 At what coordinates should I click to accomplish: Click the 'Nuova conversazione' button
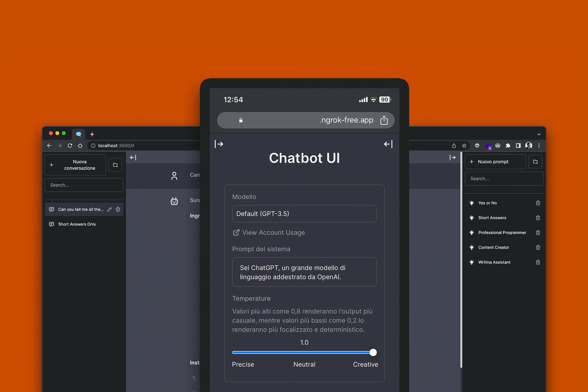click(75, 165)
